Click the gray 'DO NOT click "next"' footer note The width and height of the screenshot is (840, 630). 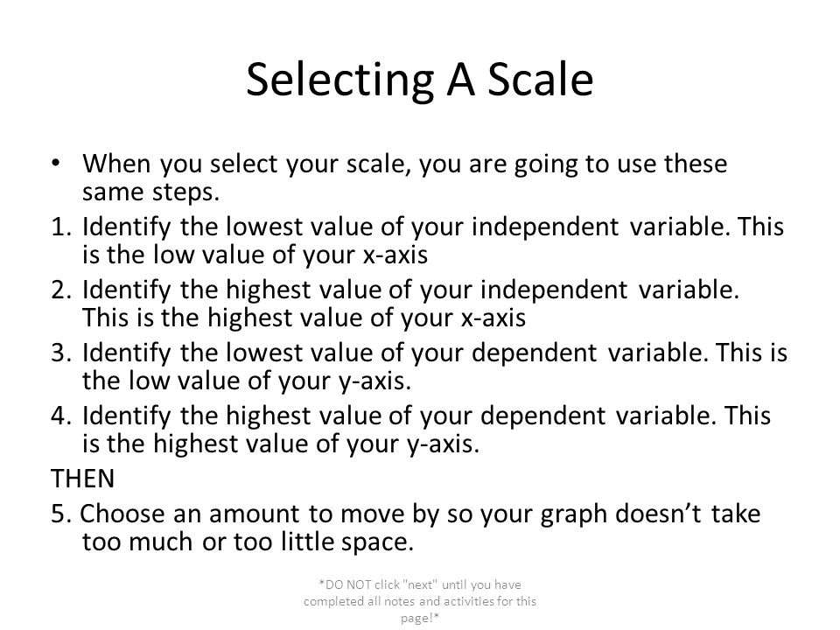click(420, 601)
